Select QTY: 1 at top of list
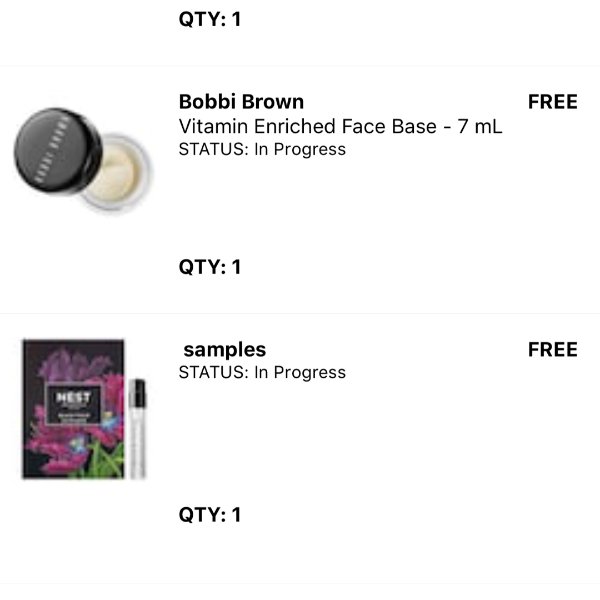This screenshot has width=600, height=600. click(210, 19)
